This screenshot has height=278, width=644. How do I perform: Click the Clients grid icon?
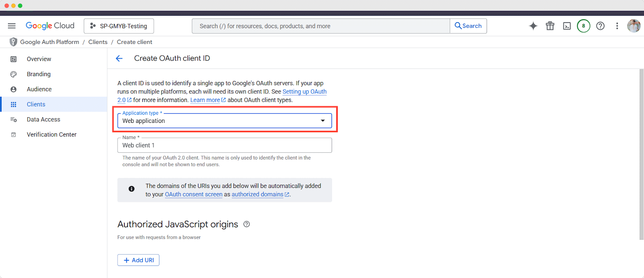tap(14, 104)
